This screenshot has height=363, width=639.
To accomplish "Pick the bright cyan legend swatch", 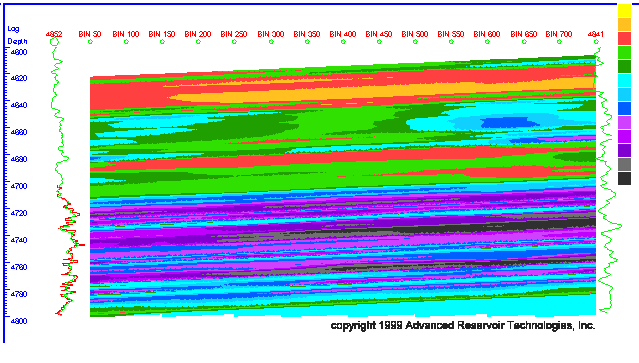I will (x=624, y=80).
